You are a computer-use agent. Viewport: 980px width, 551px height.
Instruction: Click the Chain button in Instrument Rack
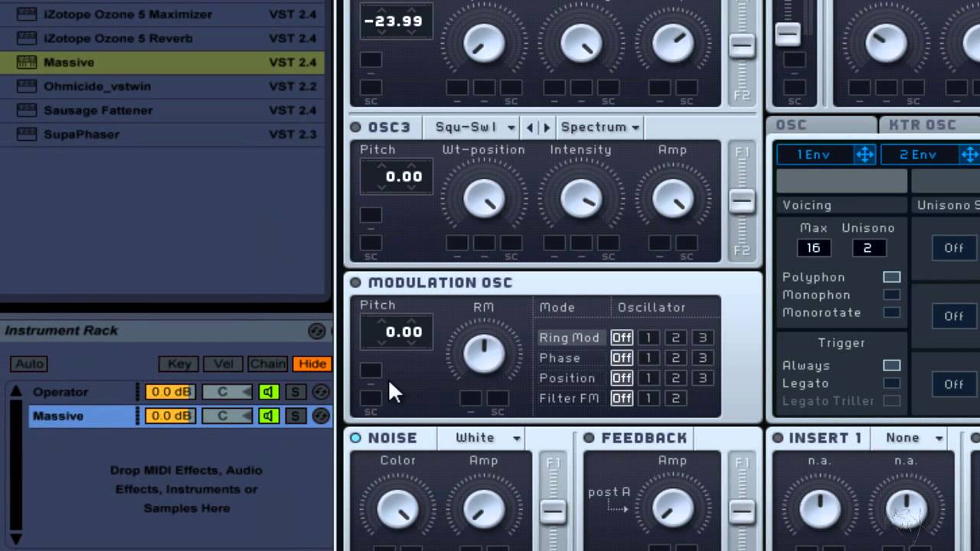(267, 364)
